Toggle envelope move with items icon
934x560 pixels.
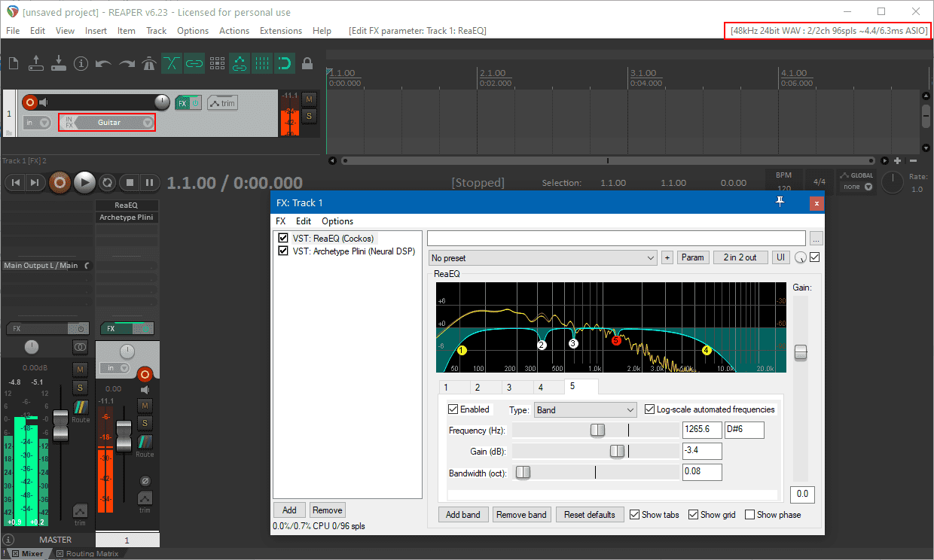[240, 63]
